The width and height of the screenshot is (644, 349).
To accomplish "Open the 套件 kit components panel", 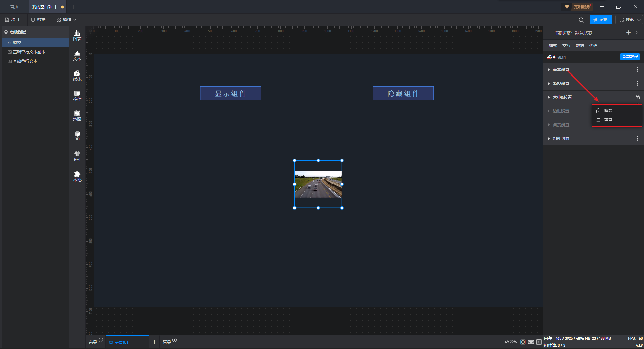I will [77, 156].
